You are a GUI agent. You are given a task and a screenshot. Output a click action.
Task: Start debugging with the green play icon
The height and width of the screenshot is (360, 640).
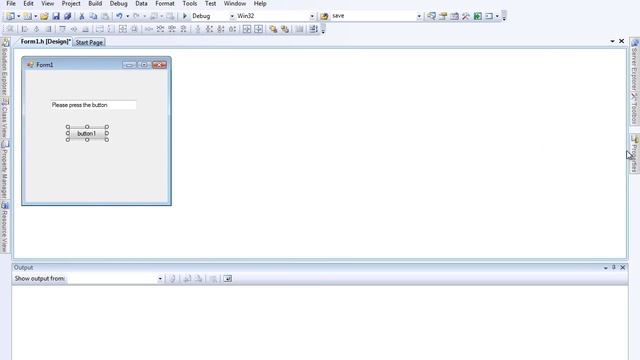coord(184,16)
